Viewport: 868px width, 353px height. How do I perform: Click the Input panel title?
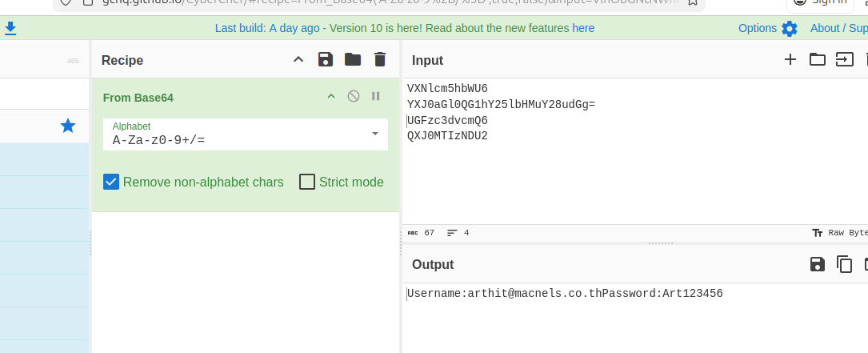point(427,60)
